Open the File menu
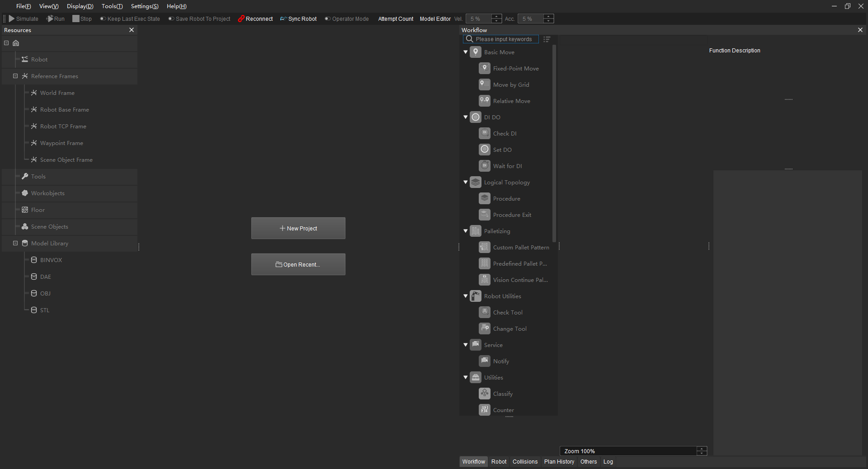The image size is (868, 469). 24,6
